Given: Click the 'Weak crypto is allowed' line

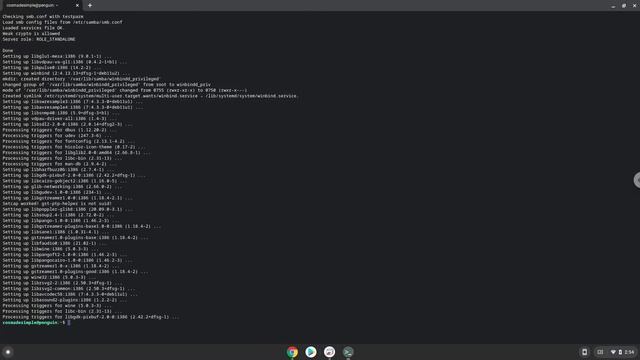Looking at the screenshot, I should (31, 34).
